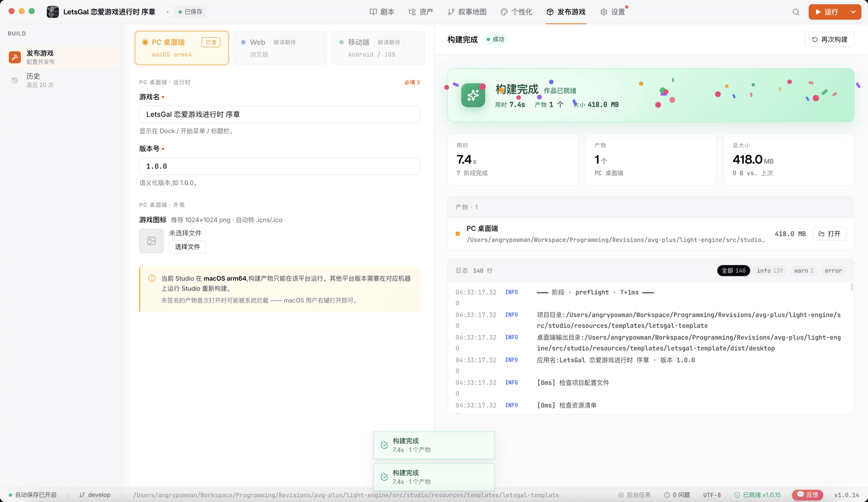Open 历史 in the BUILD sidebar
The image size is (868, 502).
61,80
